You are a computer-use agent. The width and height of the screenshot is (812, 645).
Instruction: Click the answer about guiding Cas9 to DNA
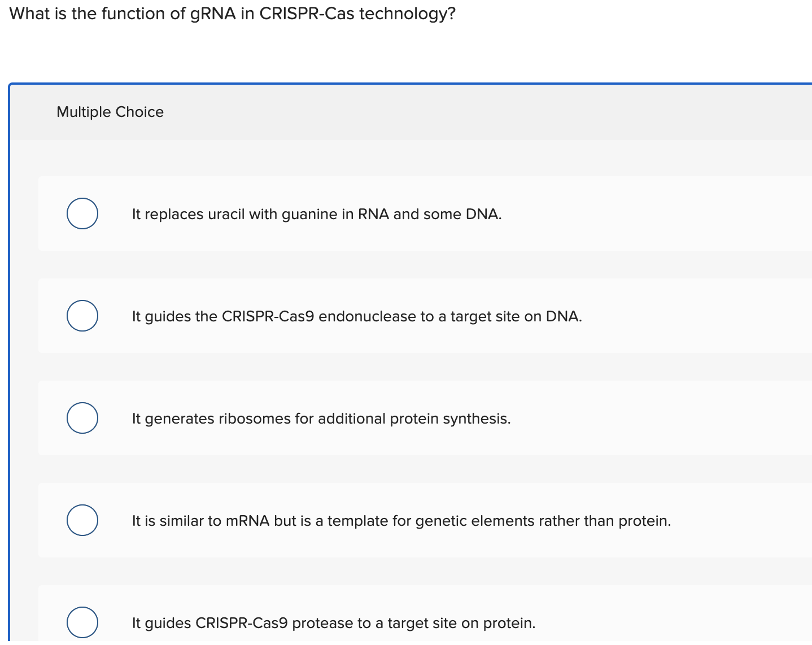(357, 316)
